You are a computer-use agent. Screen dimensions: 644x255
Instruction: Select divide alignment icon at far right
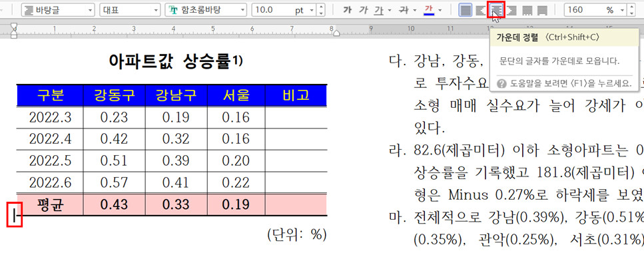click(x=543, y=10)
